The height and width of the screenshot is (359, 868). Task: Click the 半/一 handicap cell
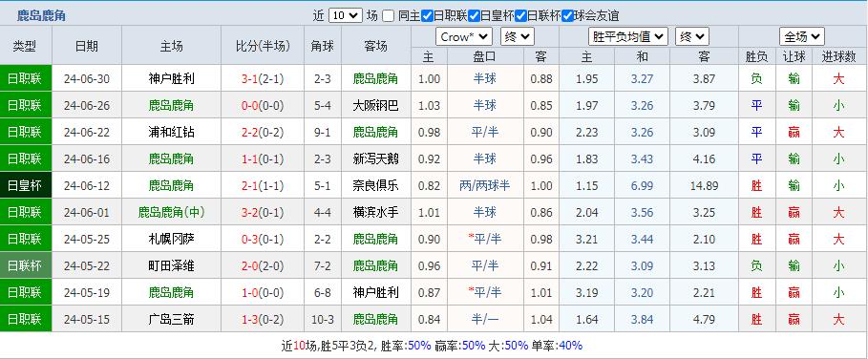pos(485,319)
